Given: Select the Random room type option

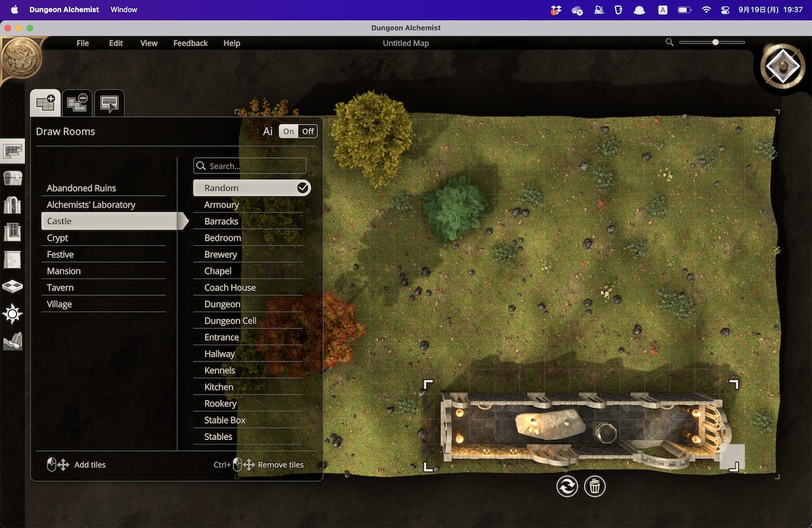Looking at the screenshot, I should click(x=252, y=188).
